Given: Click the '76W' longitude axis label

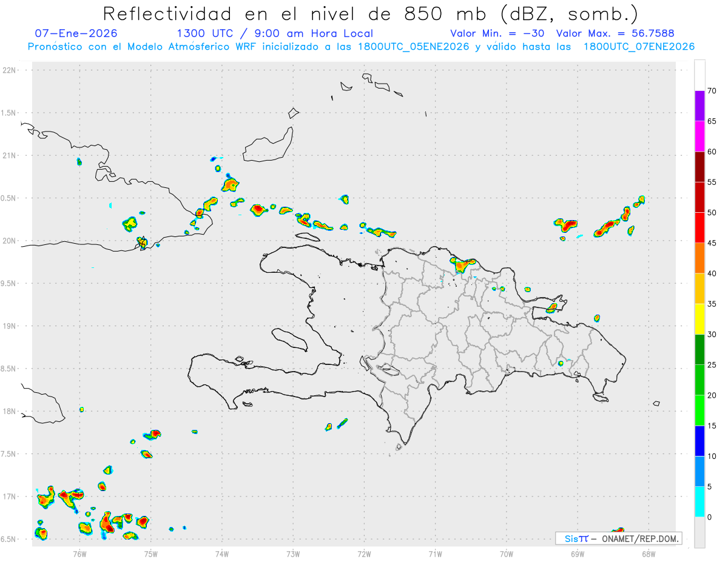Looking at the screenshot, I should pos(79,554).
